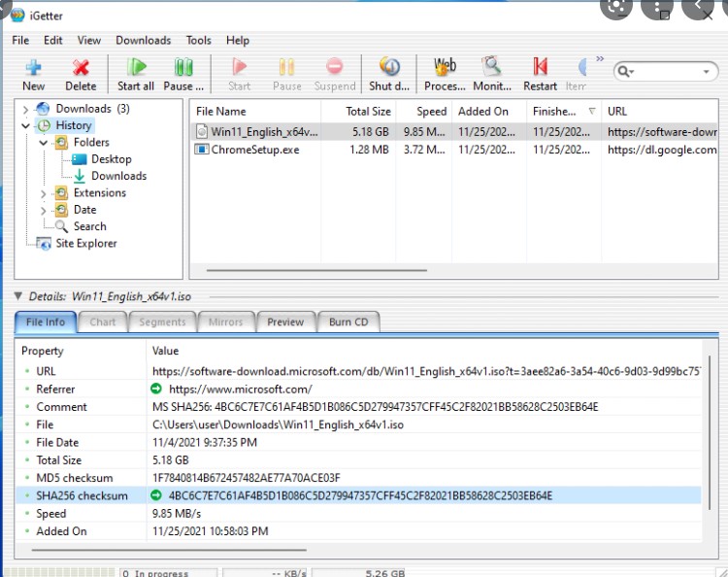The width and height of the screenshot is (728, 577).
Task: Open the Help menu
Action: 238,41
